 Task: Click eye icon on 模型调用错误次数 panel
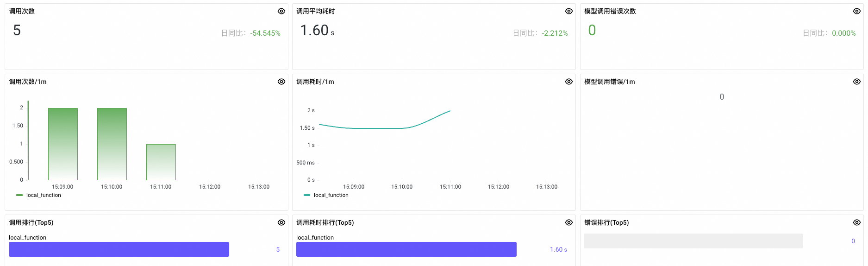[x=857, y=11]
